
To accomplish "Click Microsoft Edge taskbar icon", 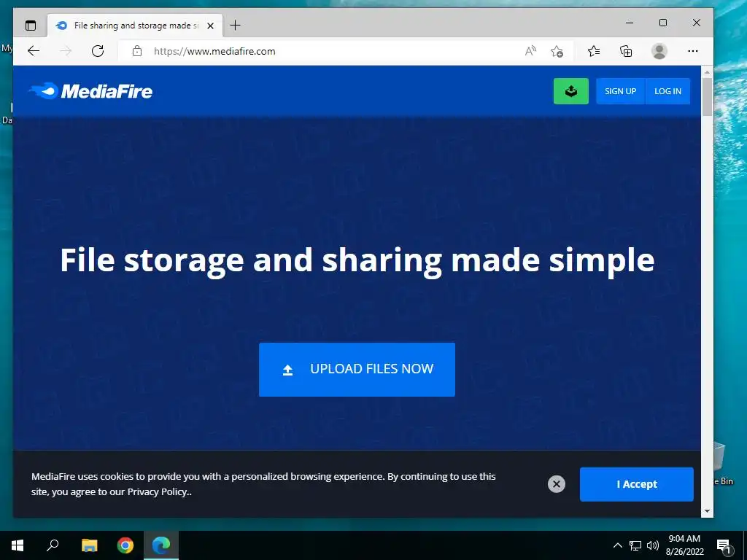I will coord(161,545).
